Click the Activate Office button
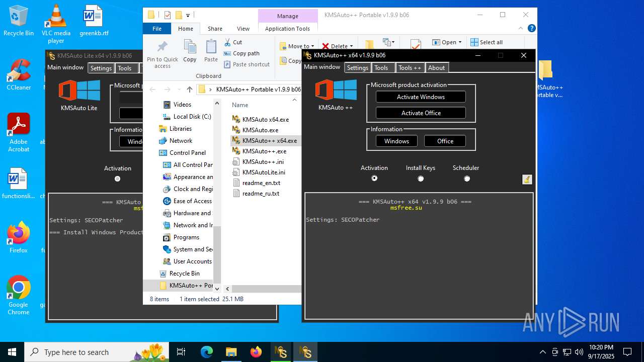Screen dimensions: 644x362 tap(421, 113)
